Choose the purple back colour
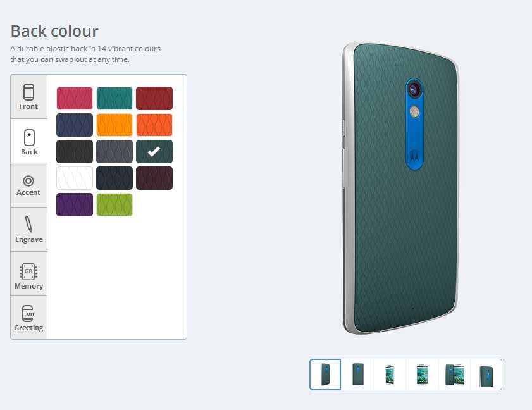 pyautogui.click(x=75, y=204)
